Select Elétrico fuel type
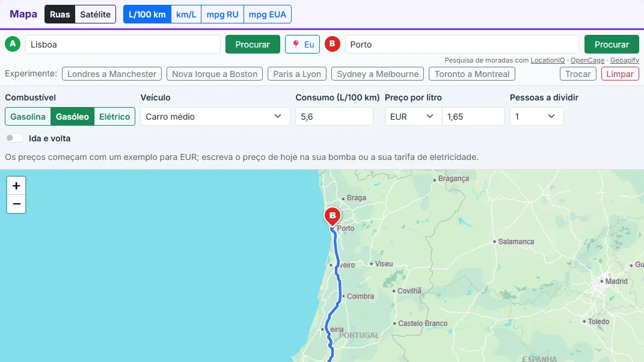This screenshot has height=362, width=644. point(115,117)
